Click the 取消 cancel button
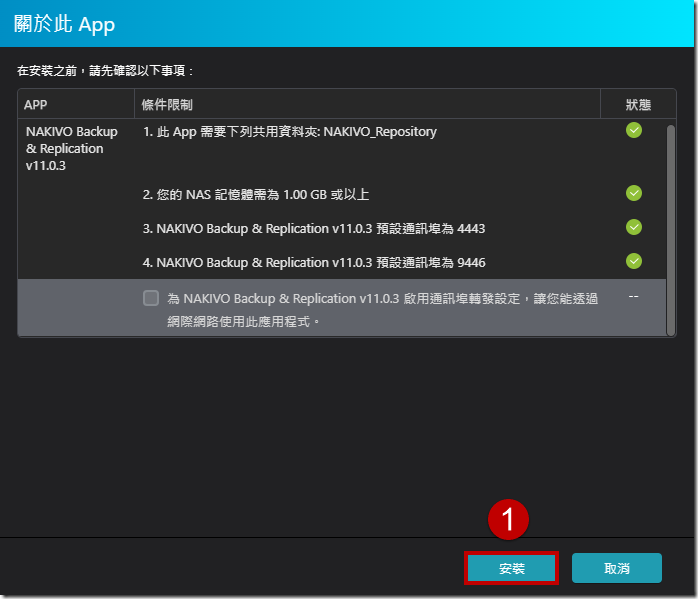This screenshot has height=599, width=698. tap(617, 568)
